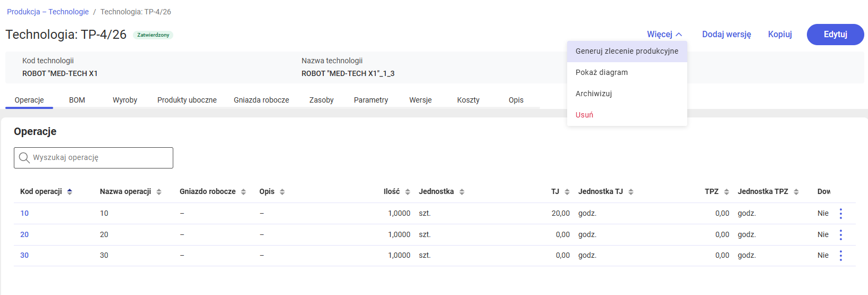This screenshot has width=868, height=295.
Task: Sort by Jednostka TPZ column arrows
Action: pyautogui.click(x=796, y=192)
